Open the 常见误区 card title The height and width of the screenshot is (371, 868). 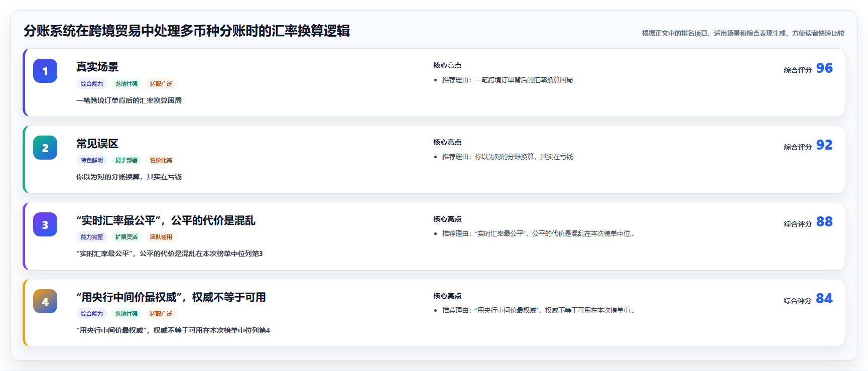pos(97,144)
